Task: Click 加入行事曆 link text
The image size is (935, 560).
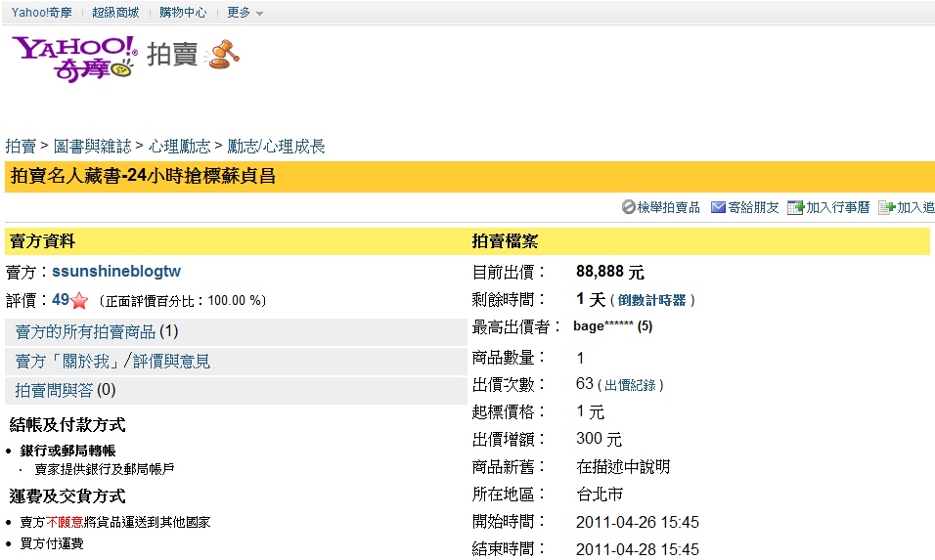Action: click(x=838, y=207)
